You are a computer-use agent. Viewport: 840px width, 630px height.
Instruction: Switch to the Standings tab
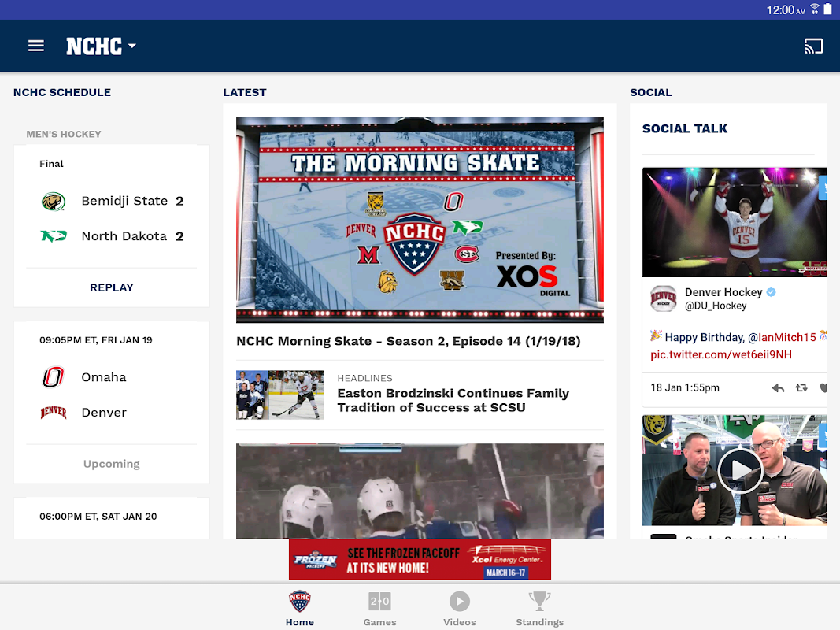click(539, 608)
